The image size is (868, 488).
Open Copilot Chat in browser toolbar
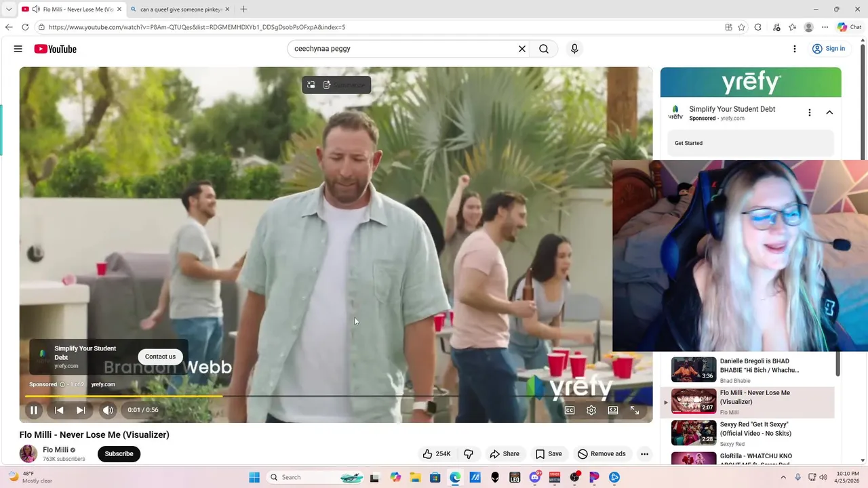tap(850, 27)
